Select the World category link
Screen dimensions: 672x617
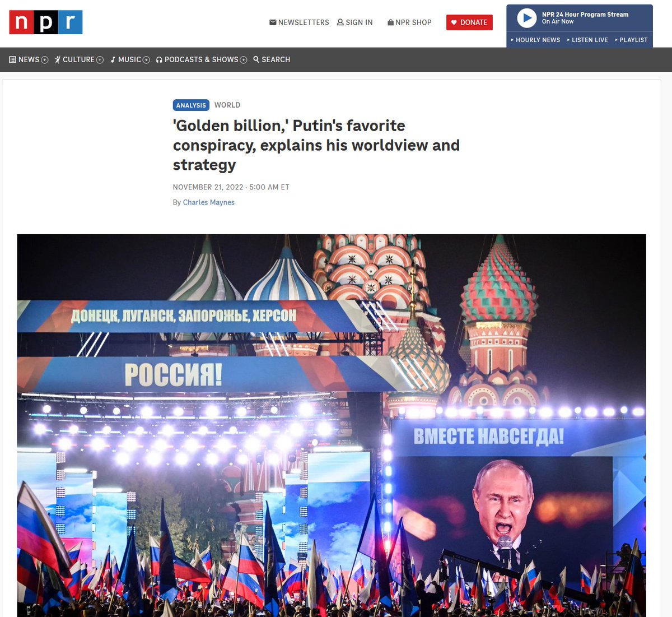coord(227,105)
